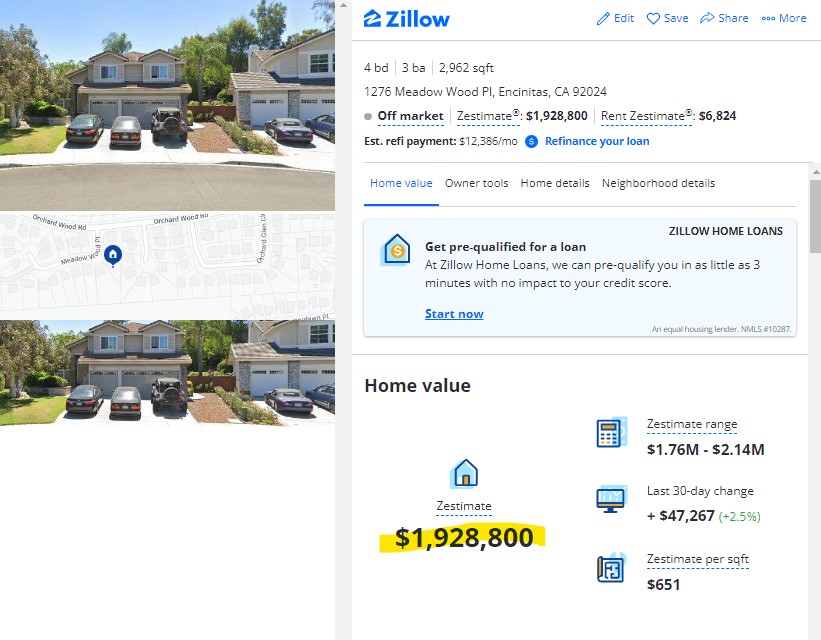Share this listing via arrow icon

(707, 18)
